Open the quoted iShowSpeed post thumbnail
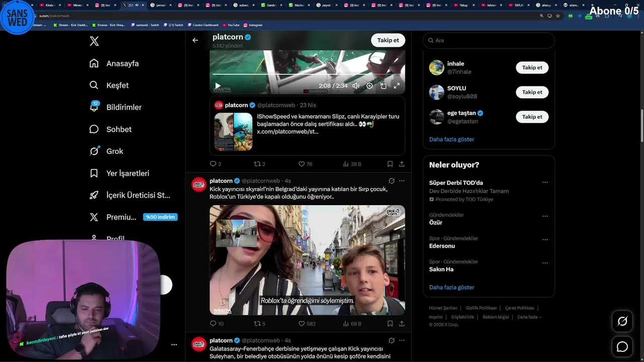 pos(233,132)
